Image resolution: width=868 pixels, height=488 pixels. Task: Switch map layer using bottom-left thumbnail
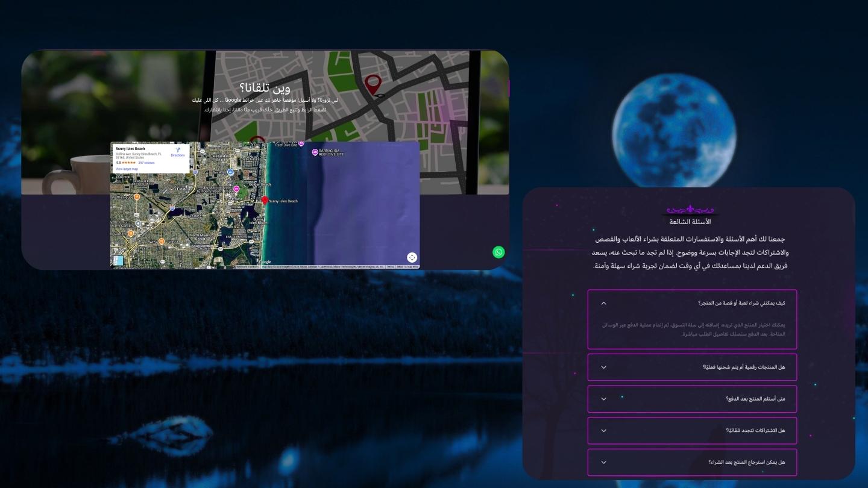tap(118, 260)
